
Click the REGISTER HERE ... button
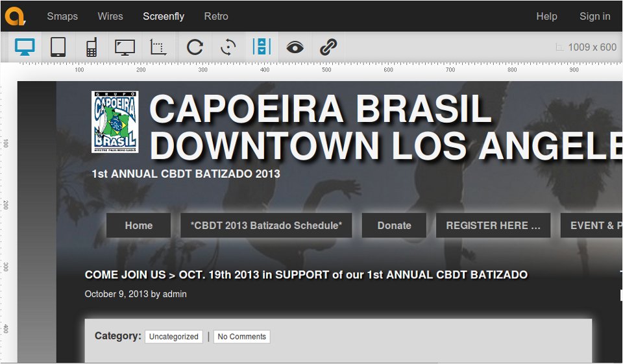[x=493, y=225]
